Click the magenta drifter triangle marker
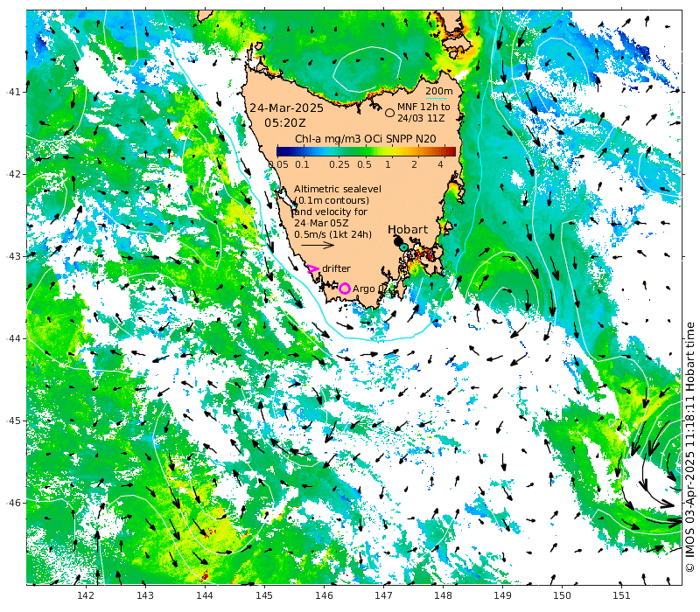Image resolution: width=700 pixels, height=612 pixels. [313, 268]
